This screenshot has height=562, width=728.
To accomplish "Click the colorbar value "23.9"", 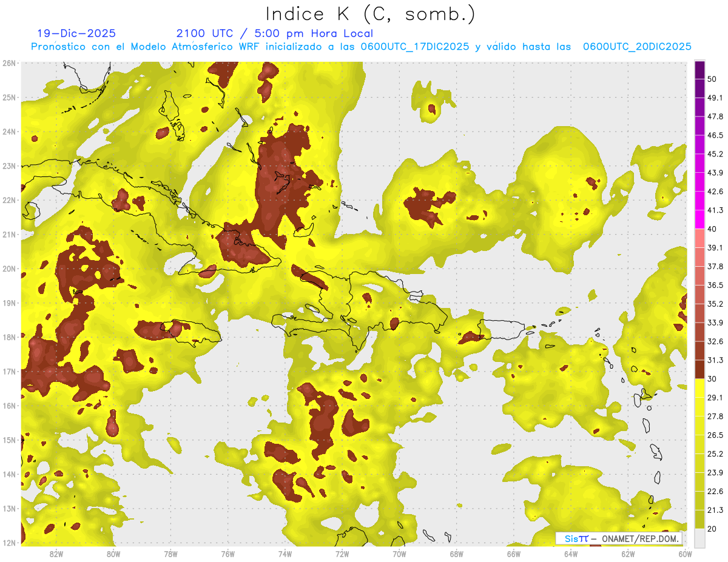I will pos(715,473).
